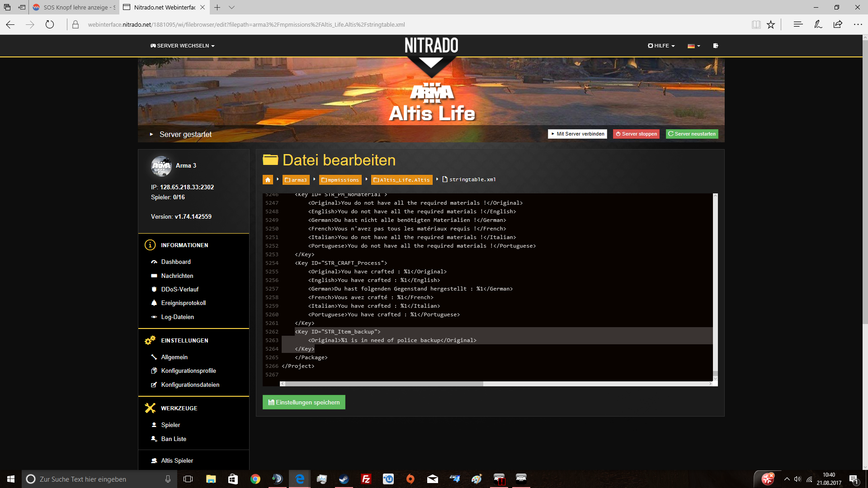Open the Action Center notifications icon

click(x=854, y=479)
